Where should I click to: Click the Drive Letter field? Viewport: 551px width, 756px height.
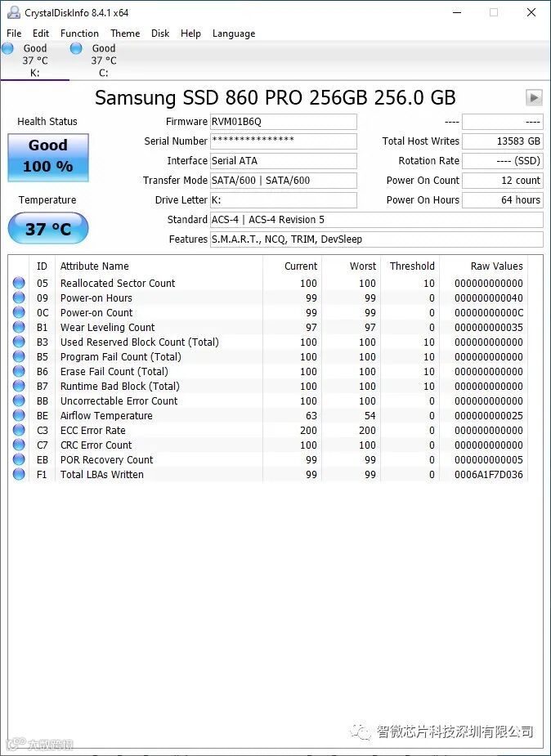[x=284, y=199]
